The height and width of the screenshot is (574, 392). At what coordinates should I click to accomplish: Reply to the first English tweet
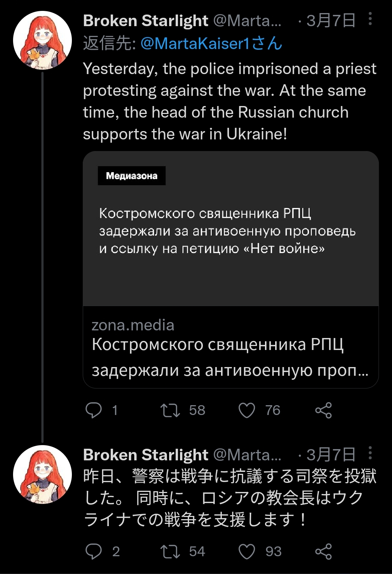tap(94, 410)
